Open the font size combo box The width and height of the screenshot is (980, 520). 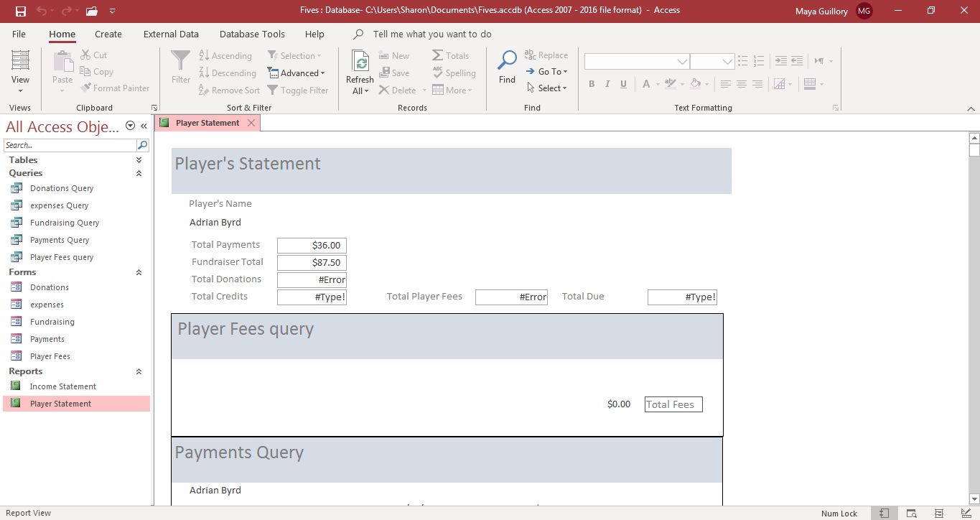click(712, 62)
